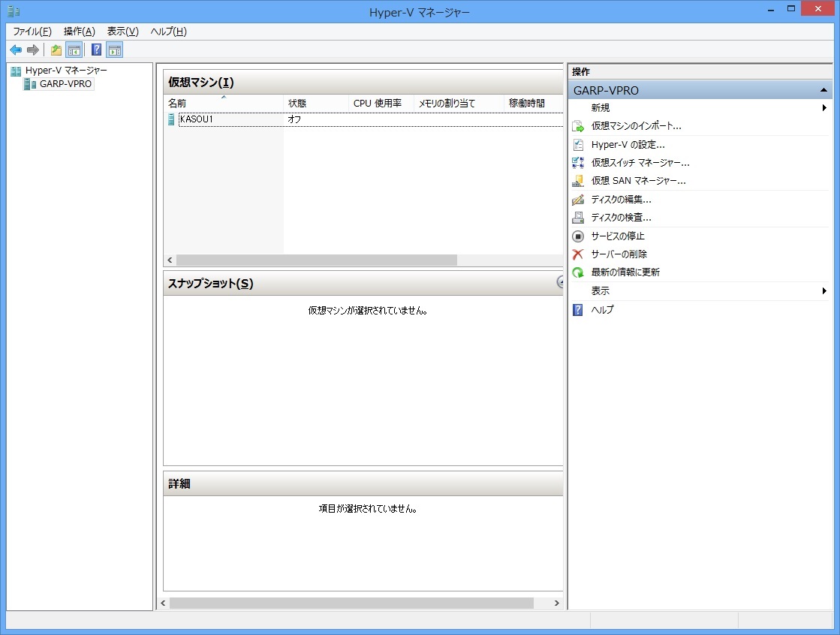Click the ヘルプ question mark icon in actions

(578, 310)
